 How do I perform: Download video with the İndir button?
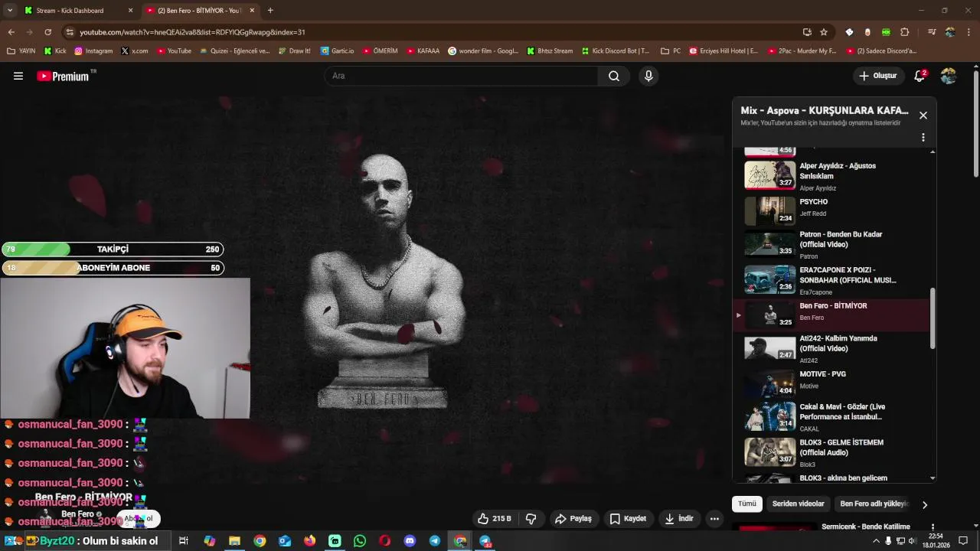tap(679, 518)
